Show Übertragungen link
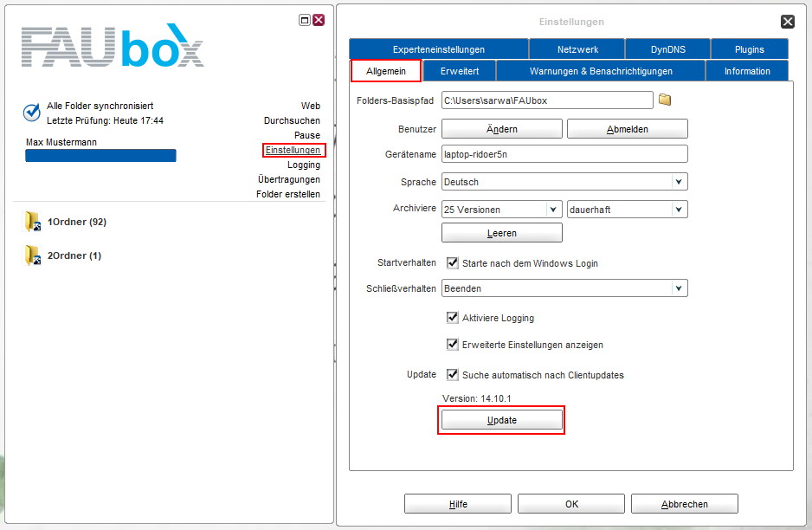 pyautogui.click(x=289, y=179)
